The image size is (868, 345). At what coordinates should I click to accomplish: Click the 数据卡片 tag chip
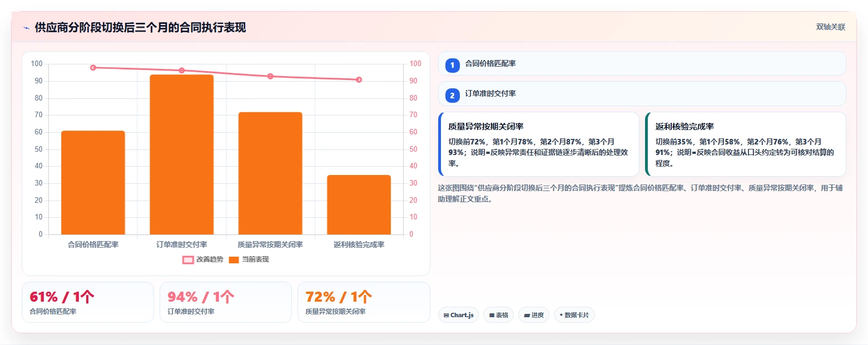click(574, 315)
